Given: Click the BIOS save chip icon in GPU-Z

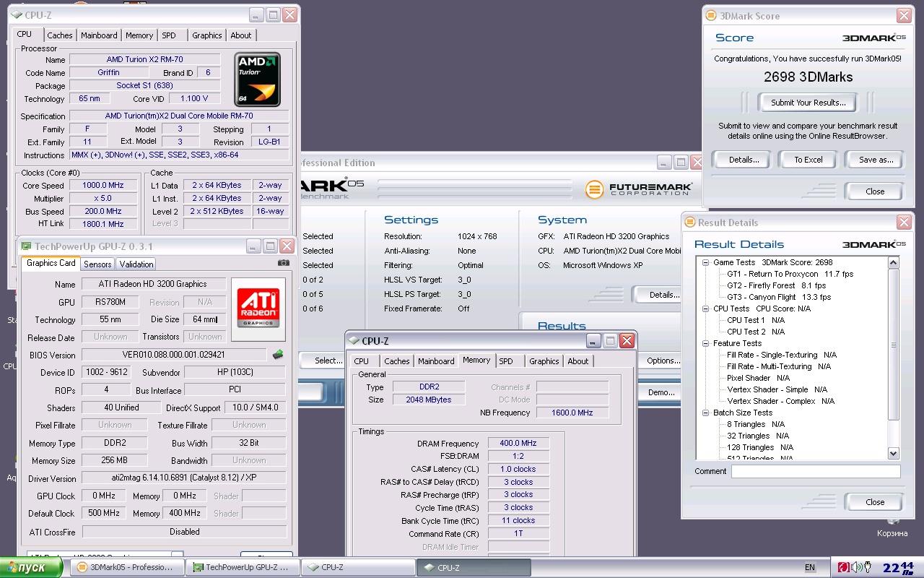Looking at the screenshot, I should [x=278, y=355].
